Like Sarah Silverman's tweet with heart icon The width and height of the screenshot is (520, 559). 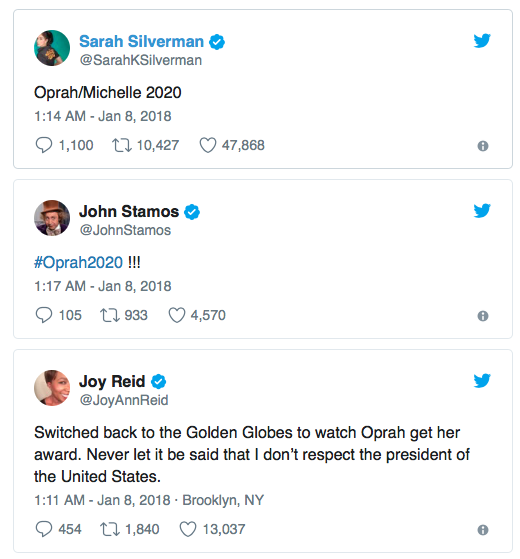[207, 145]
